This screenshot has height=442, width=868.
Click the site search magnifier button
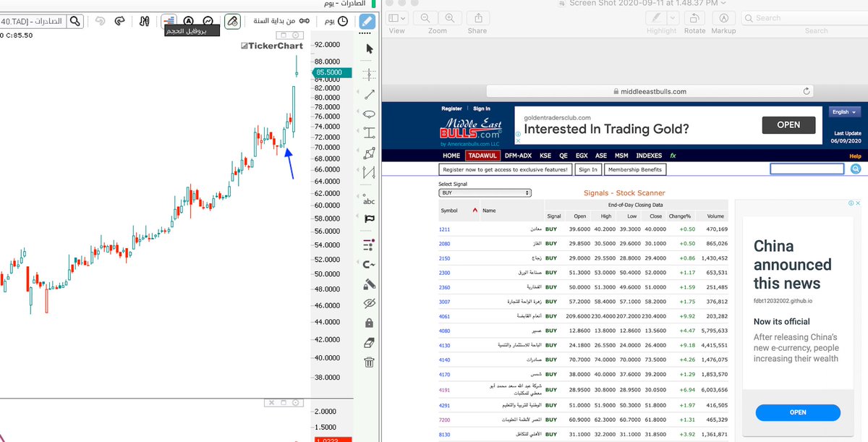click(855, 169)
